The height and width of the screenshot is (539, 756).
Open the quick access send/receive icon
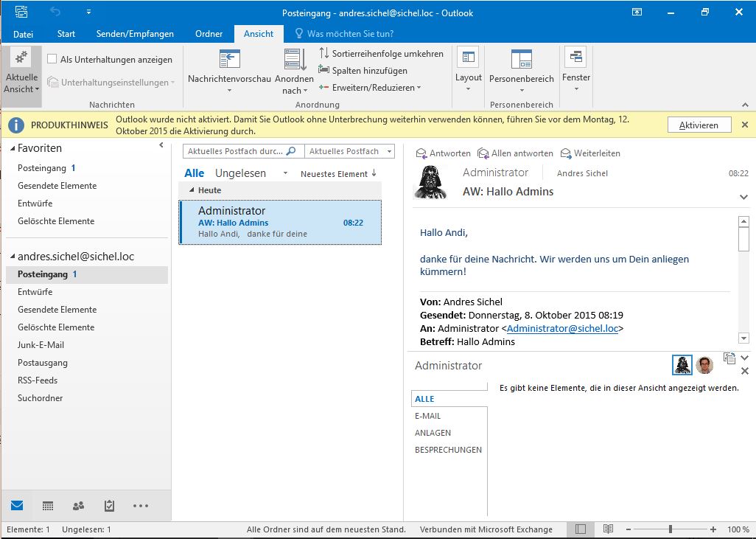coord(21,12)
